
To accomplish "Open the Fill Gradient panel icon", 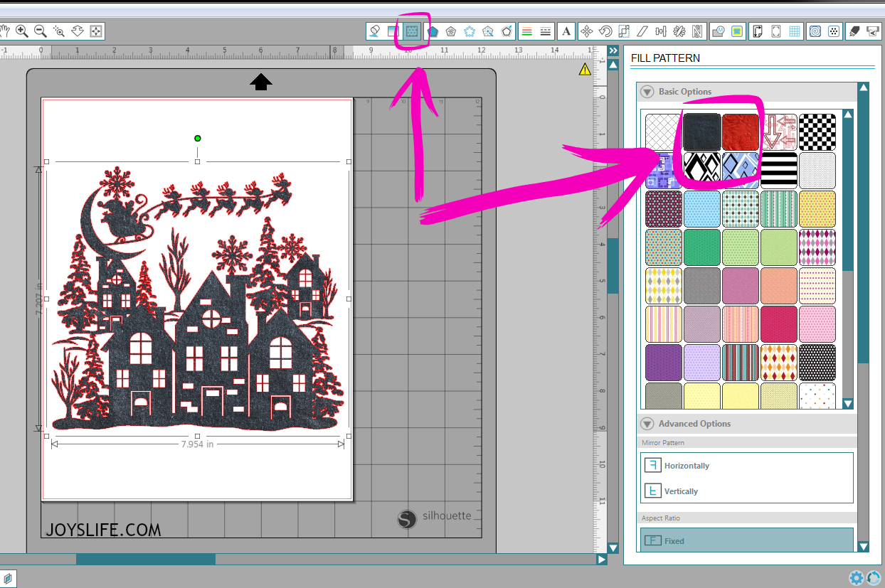I will tap(393, 31).
